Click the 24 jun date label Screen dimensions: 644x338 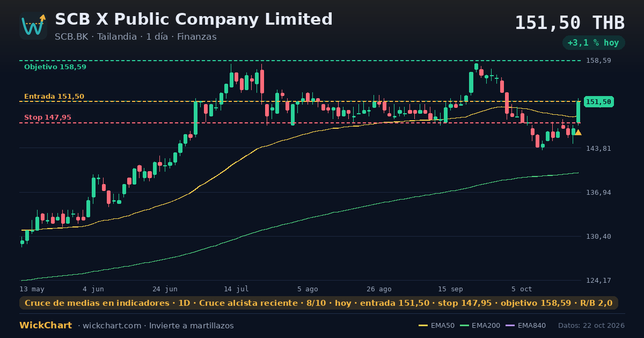point(165,289)
